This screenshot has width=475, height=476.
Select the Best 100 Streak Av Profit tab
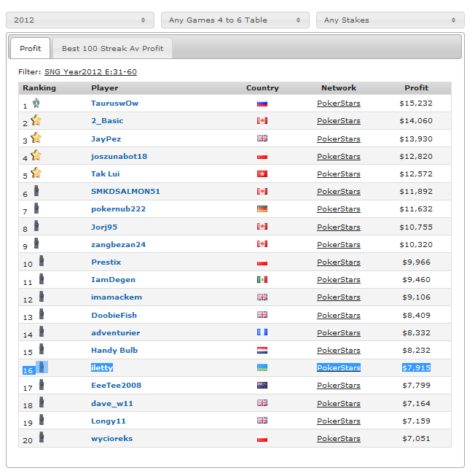(x=112, y=49)
